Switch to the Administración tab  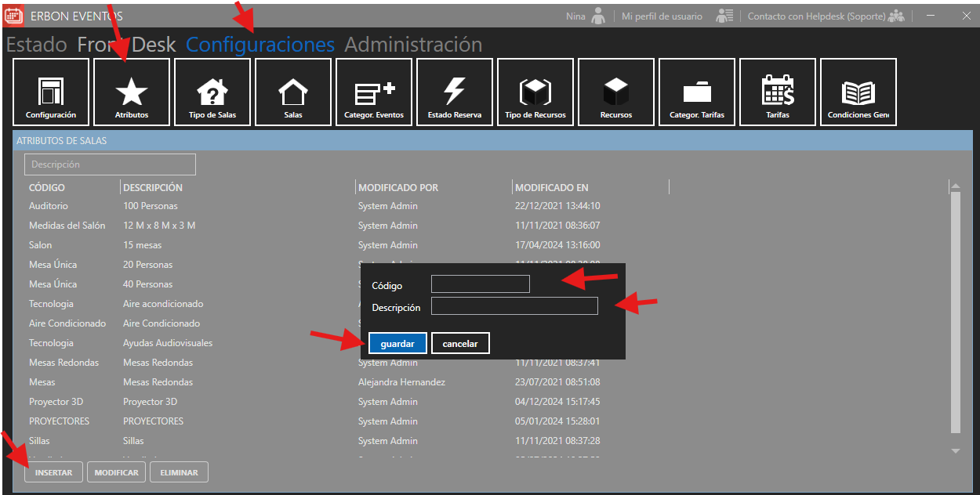click(x=413, y=45)
